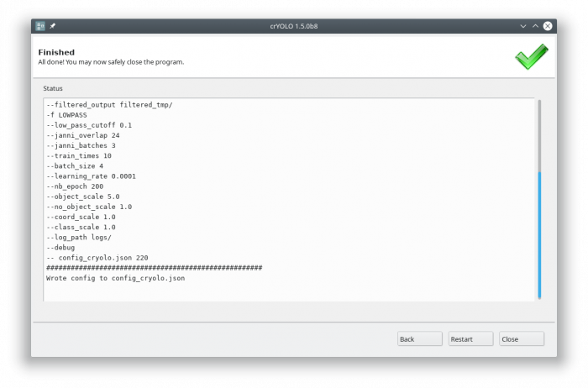Click 'Wrote config to config_cryolo.json' message
Screen dimensions: 588x388
pyautogui.click(x=116, y=278)
